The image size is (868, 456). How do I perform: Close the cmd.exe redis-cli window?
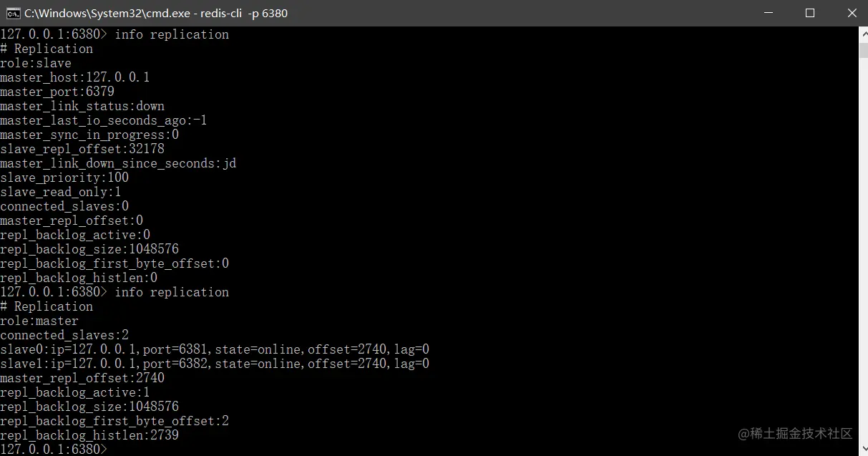coord(851,13)
